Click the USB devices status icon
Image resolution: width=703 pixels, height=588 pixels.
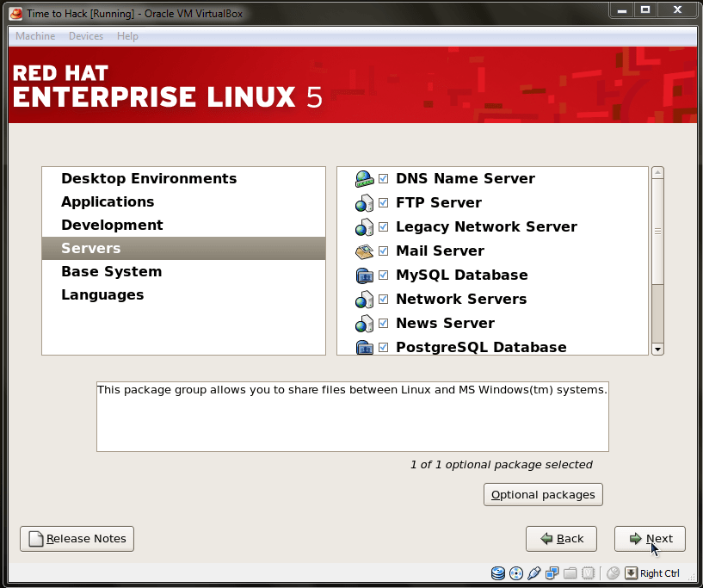pyautogui.click(x=534, y=573)
